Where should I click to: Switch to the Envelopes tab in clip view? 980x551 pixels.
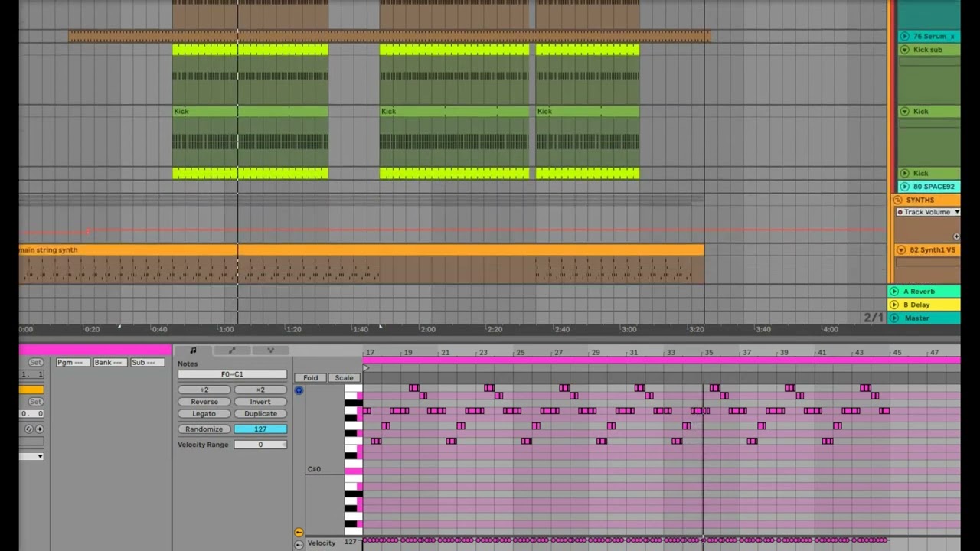coord(232,350)
